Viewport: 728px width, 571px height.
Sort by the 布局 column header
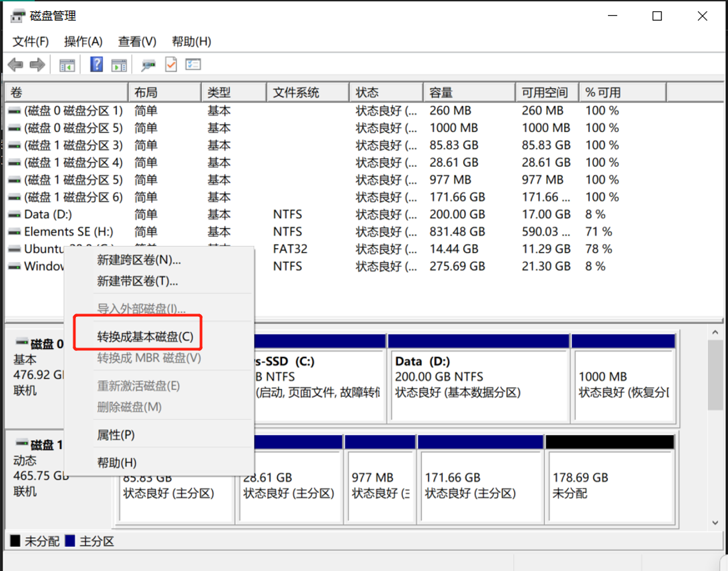click(165, 93)
